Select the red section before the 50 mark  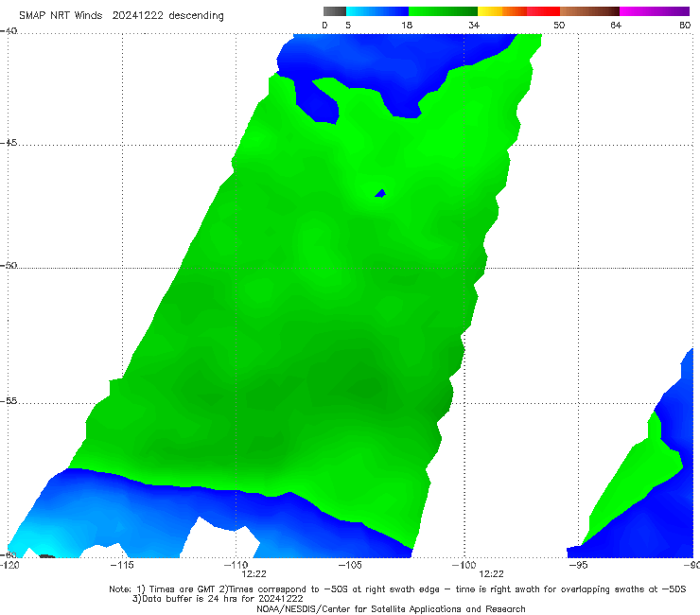(543, 11)
